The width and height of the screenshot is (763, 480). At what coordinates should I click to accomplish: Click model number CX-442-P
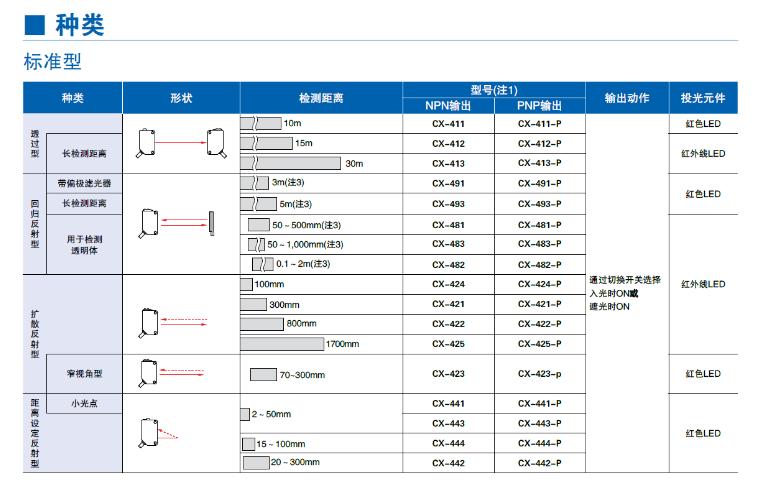tap(539, 463)
